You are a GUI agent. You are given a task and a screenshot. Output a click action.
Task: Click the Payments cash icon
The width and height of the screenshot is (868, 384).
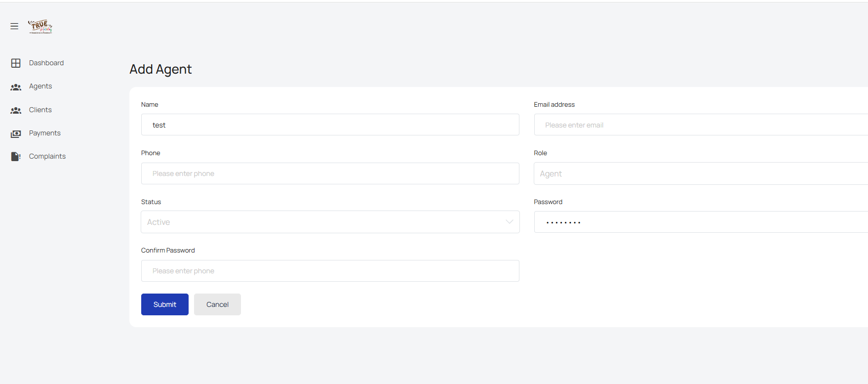[16, 133]
